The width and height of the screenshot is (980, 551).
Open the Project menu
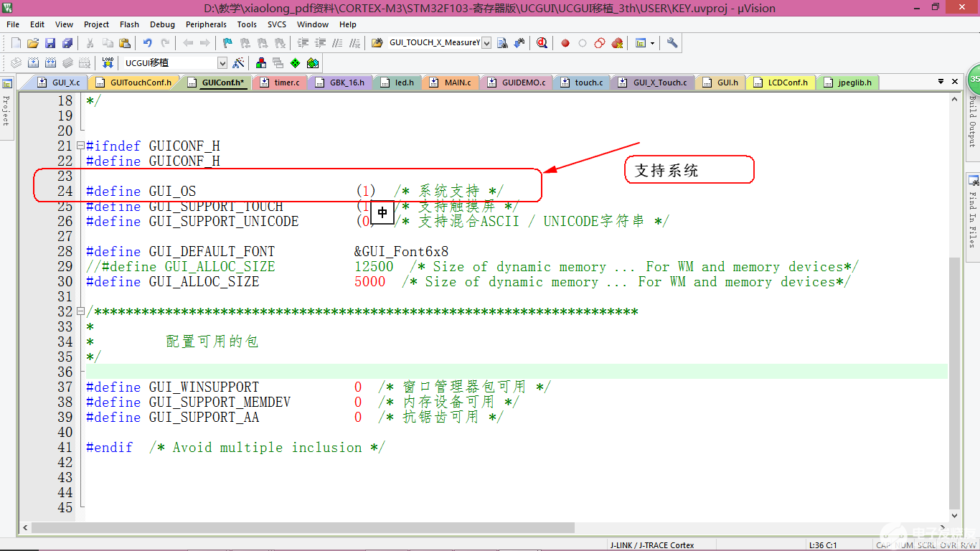[x=97, y=24]
